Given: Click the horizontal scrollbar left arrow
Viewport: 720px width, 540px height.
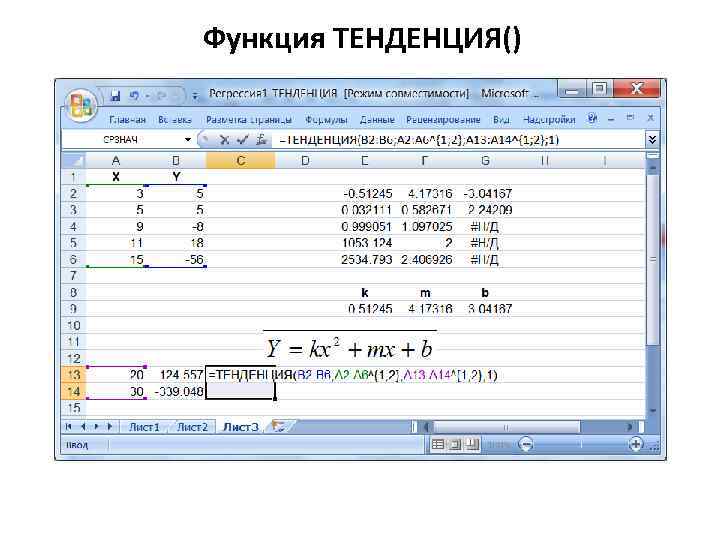Looking at the screenshot, I should pos(426,427).
